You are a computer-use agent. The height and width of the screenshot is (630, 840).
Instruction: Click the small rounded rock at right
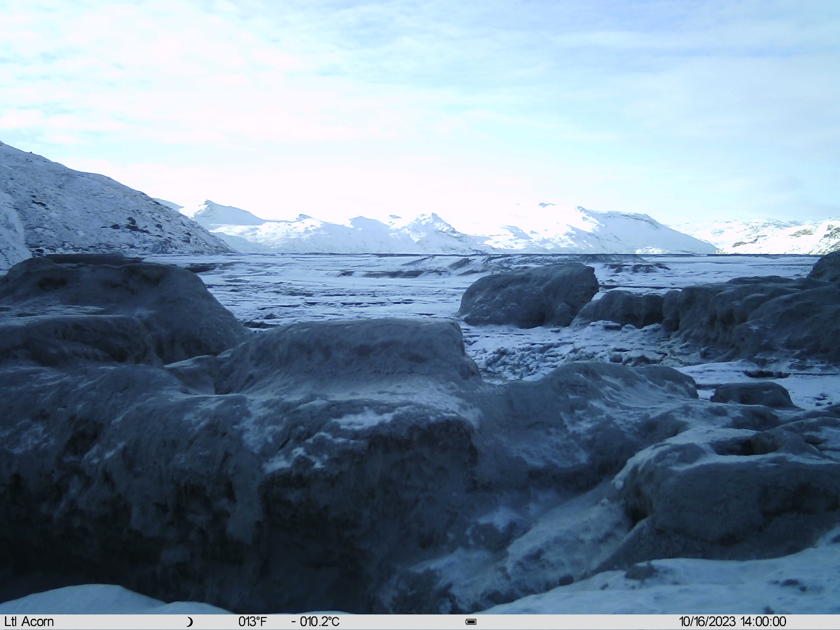coord(752,395)
